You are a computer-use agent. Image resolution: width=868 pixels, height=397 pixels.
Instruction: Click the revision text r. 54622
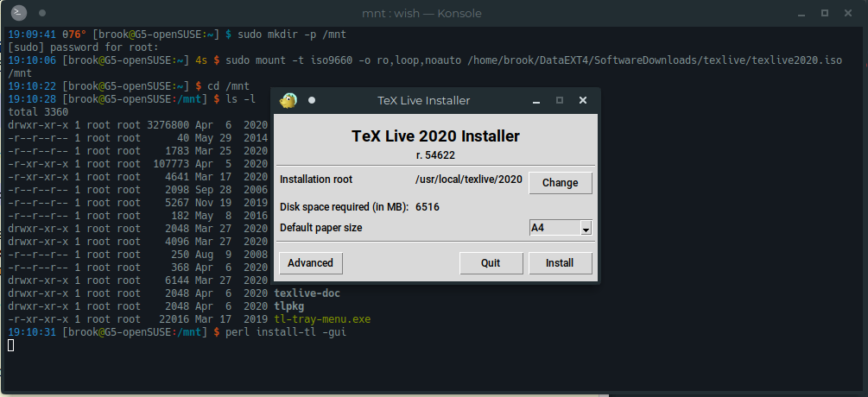(435, 155)
